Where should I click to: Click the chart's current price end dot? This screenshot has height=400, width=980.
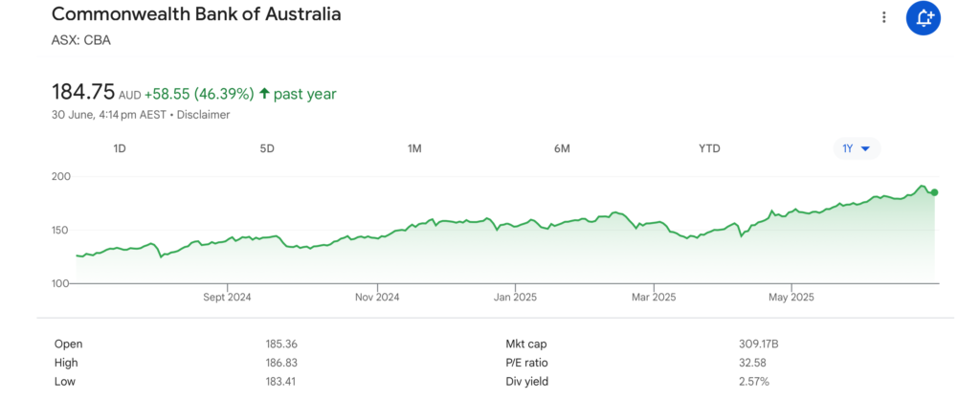(x=934, y=192)
